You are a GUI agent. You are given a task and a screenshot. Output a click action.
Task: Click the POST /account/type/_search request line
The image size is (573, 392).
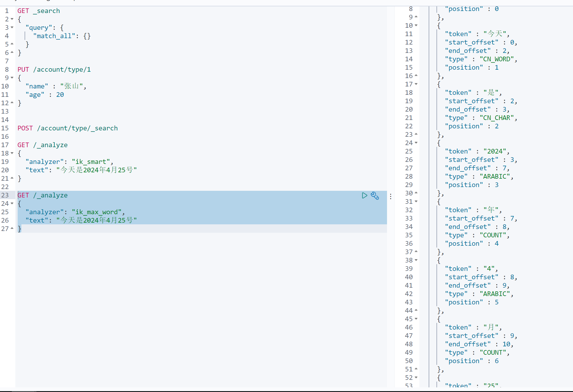(x=68, y=128)
